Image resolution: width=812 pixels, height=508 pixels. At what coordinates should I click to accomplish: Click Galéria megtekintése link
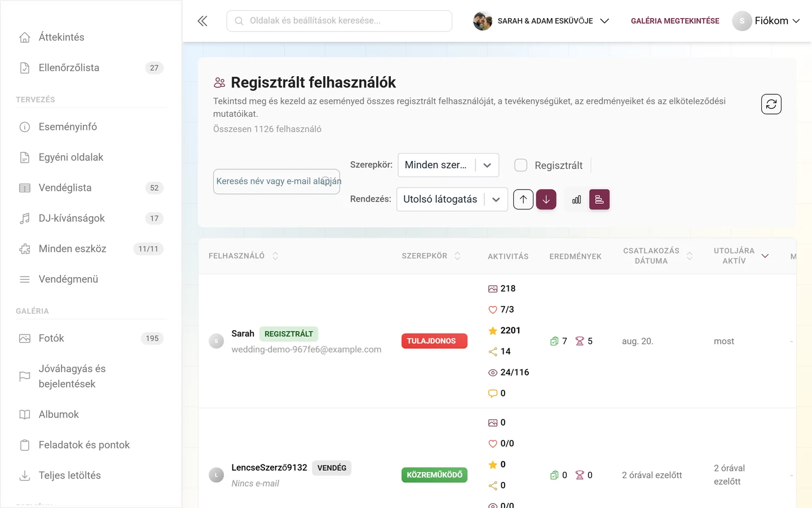click(x=675, y=21)
